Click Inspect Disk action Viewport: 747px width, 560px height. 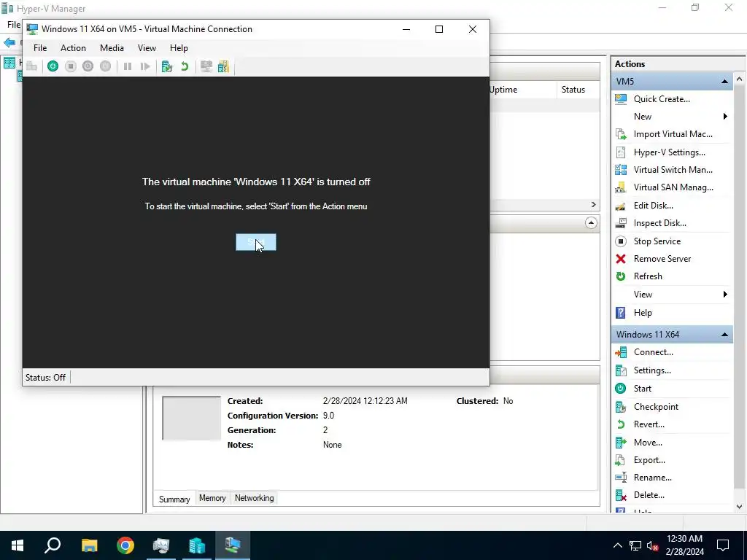(x=659, y=223)
